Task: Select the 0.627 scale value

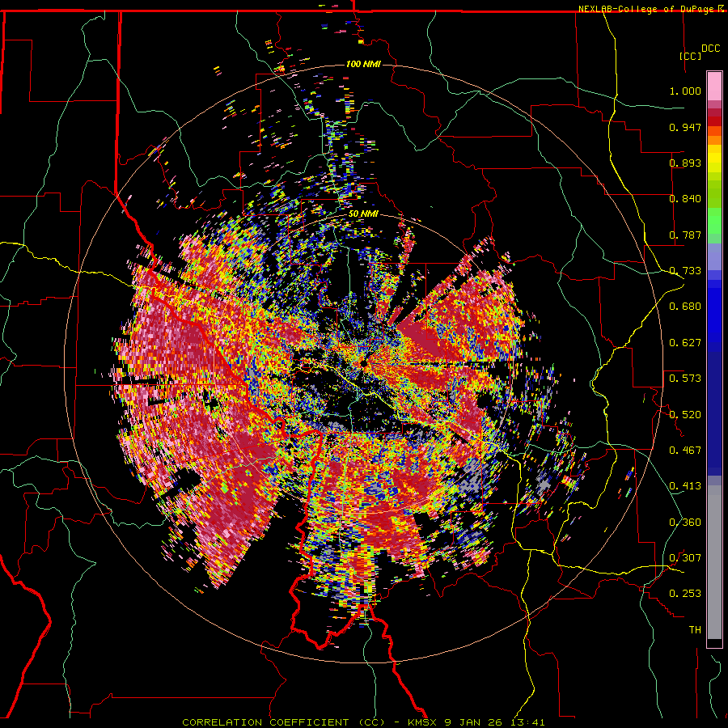Action: click(685, 343)
